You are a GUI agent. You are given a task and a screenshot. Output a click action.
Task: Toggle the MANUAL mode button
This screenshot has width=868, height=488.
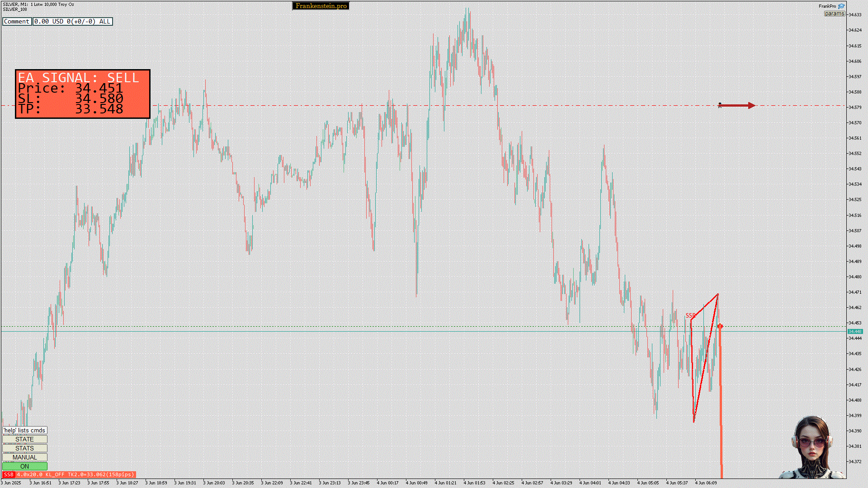click(25, 457)
